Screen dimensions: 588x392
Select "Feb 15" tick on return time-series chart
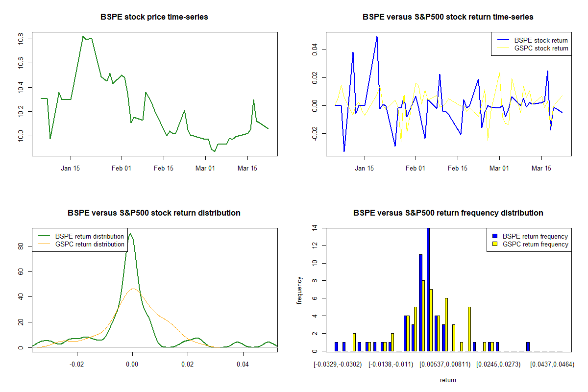458,168
